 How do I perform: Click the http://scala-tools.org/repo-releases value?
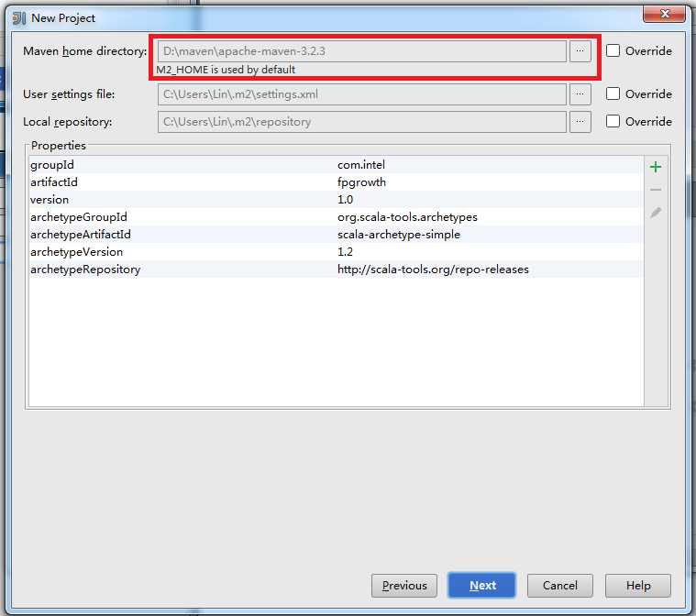pyautogui.click(x=433, y=269)
